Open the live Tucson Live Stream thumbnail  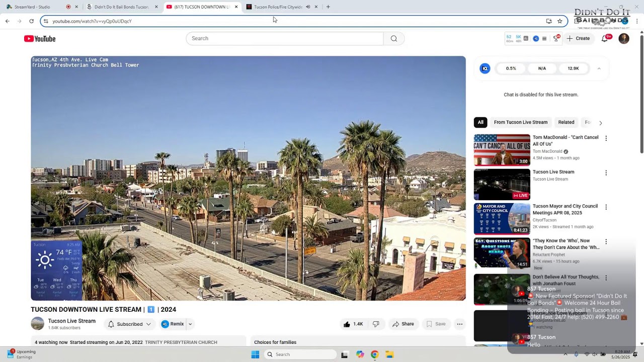[502, 185]
